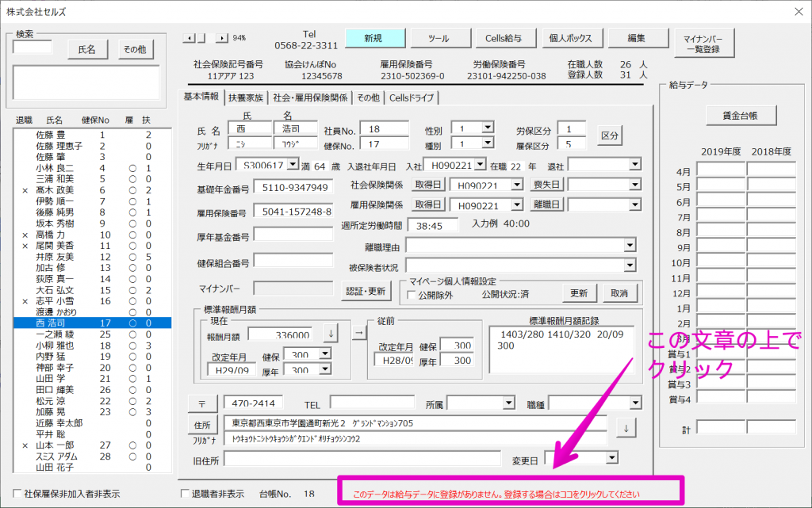Screen dimensions: 812x508
Task: Expand the 被保険者状況 dropdown
Action: [630, 265]
